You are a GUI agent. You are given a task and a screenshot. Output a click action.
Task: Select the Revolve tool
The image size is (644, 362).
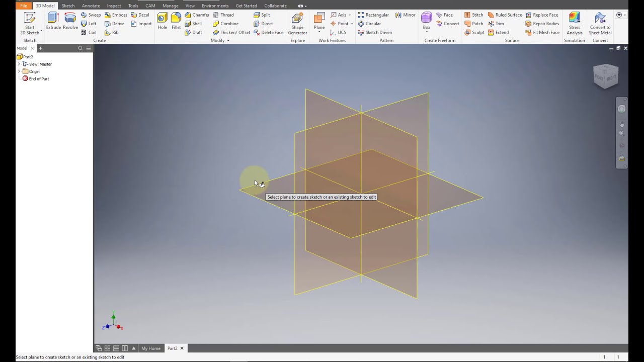(70, 21)
